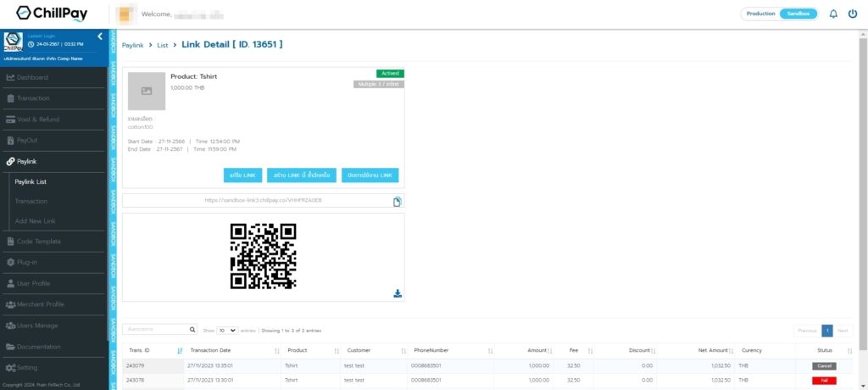Select Paylink List submenu item

31,181
